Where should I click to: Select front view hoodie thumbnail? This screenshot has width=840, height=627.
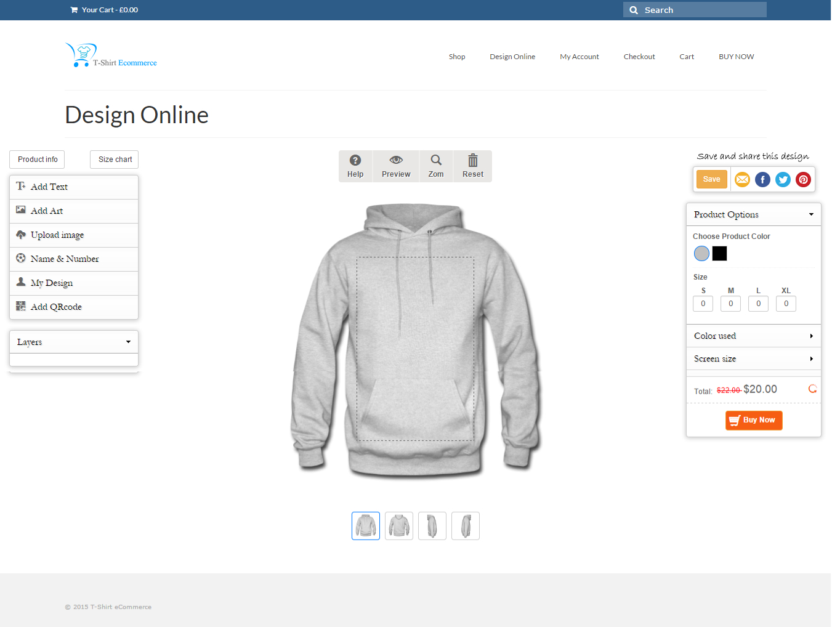tap(366, 526)
